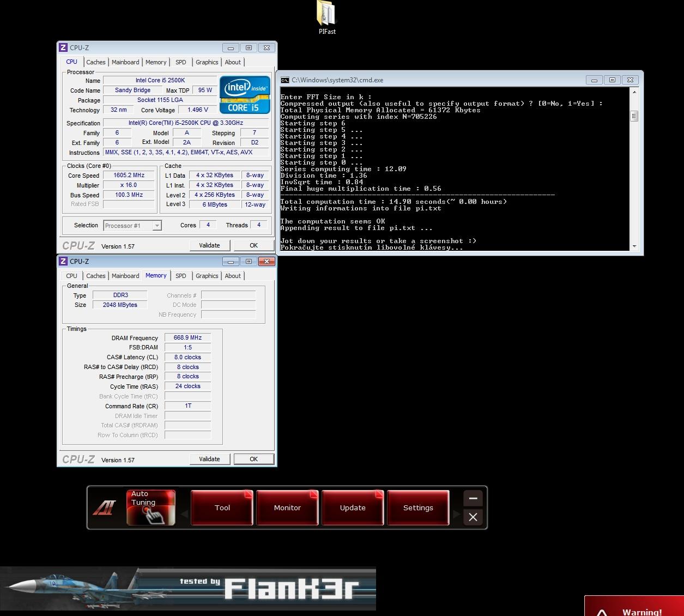Click Multiplier value x 16.0

point(129,185)
